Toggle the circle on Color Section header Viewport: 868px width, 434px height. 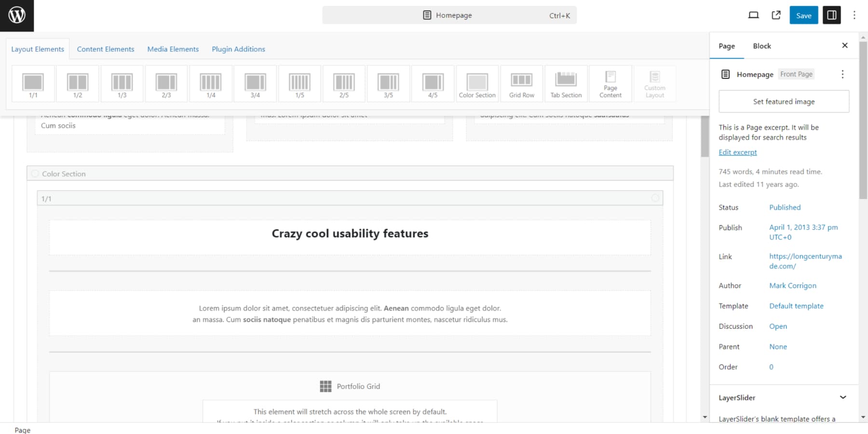click(x=35, y=174)
